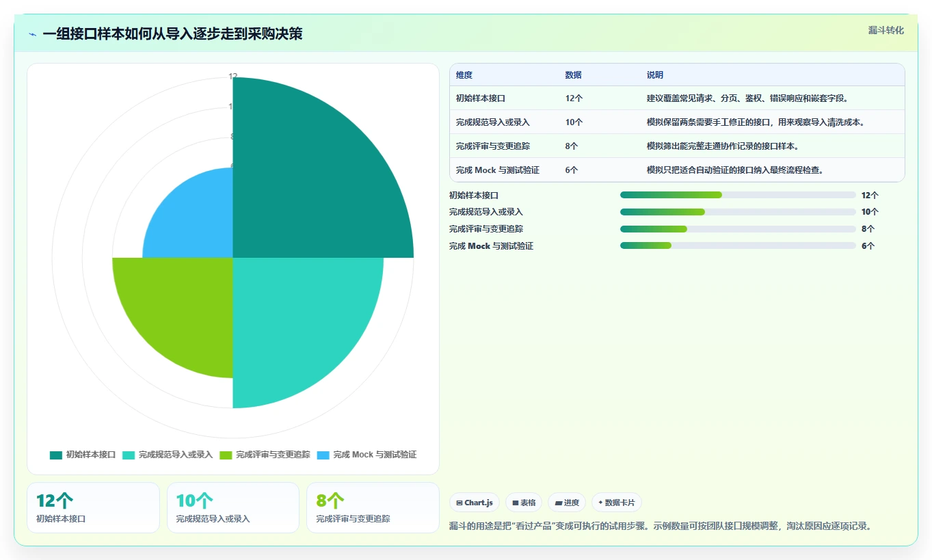Toggle the 完成规范导入或录入 legend color box
Image resolution: width=932 pixels, height=560 pixels.
(129, 455)
